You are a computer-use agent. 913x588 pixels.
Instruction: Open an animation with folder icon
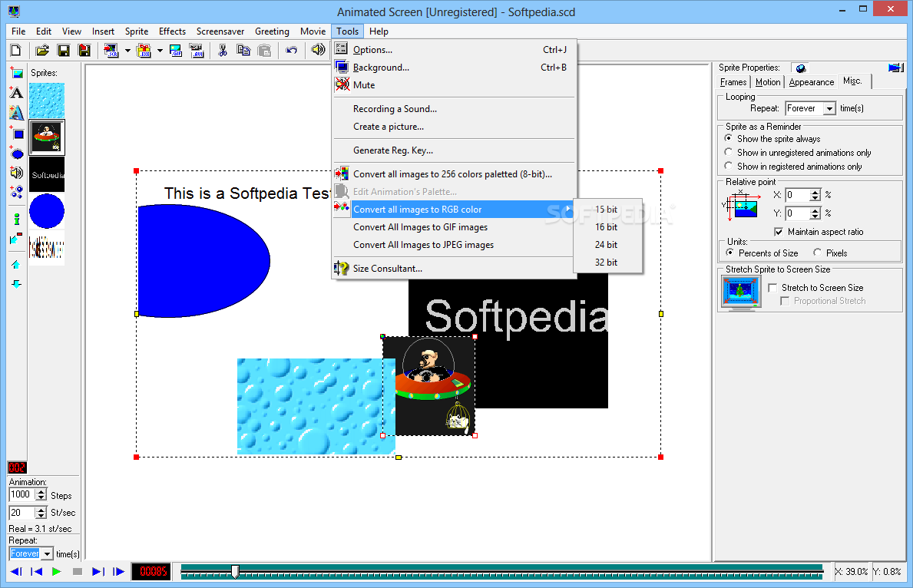42,51
